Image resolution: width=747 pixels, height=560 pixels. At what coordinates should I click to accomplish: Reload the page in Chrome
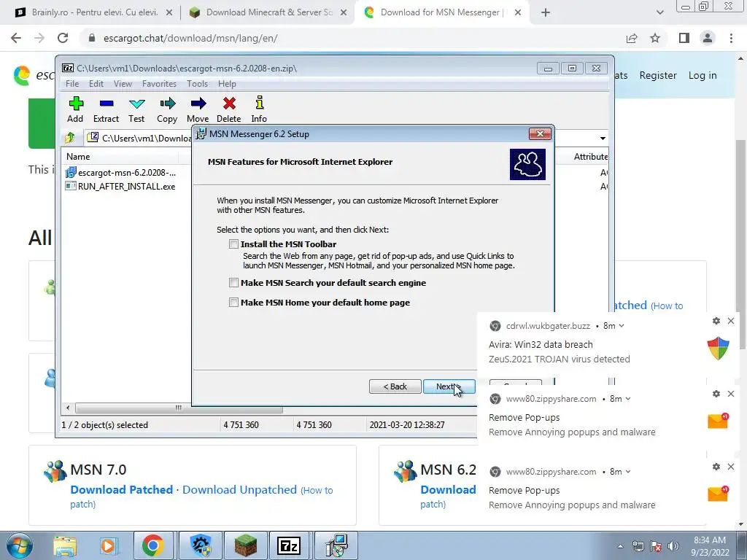click(x=63, y=38)
